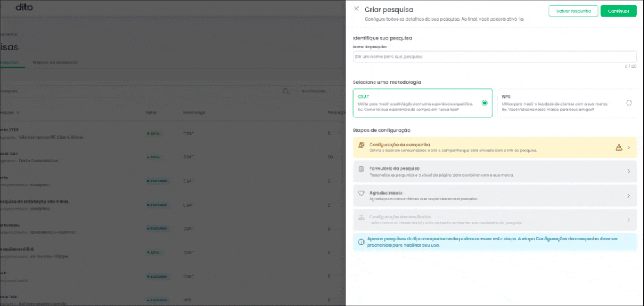Focus the Nome da pesquisa input field
This screenshot has width=644, height=306.
point(495,57)
